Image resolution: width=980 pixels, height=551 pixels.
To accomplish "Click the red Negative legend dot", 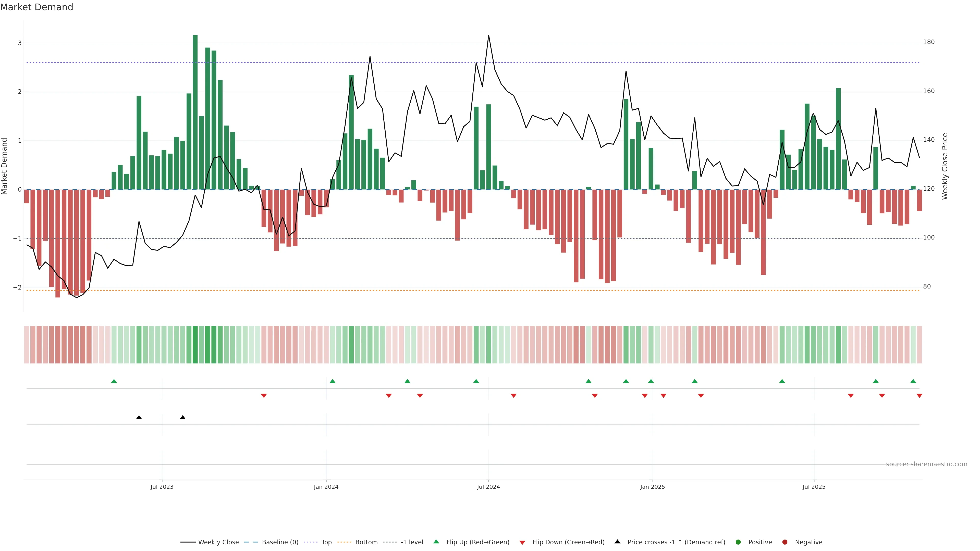I will (785, 542).
